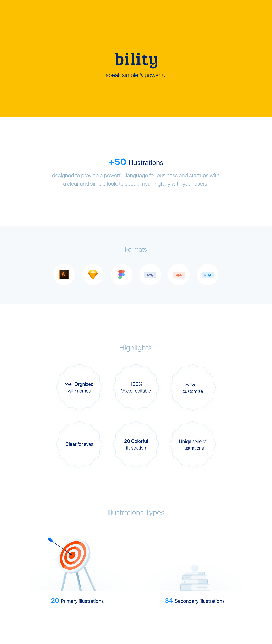Select the SVG format icon
The image size is (272, 644).
[150, 274]
